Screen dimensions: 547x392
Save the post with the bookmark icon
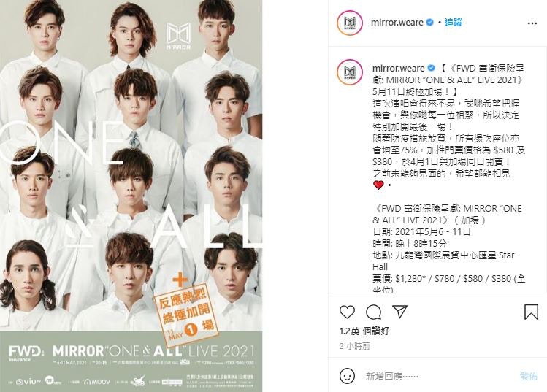point(532,312)
